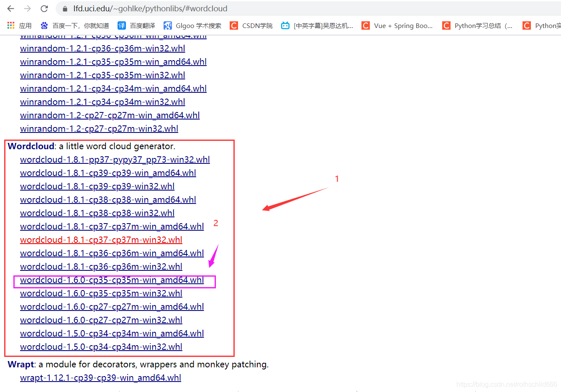Download wordcloud-1.6.0-cp35-cp35m-win32.whl
Viewport: 561px width, 392px height.
pos(101,293)
